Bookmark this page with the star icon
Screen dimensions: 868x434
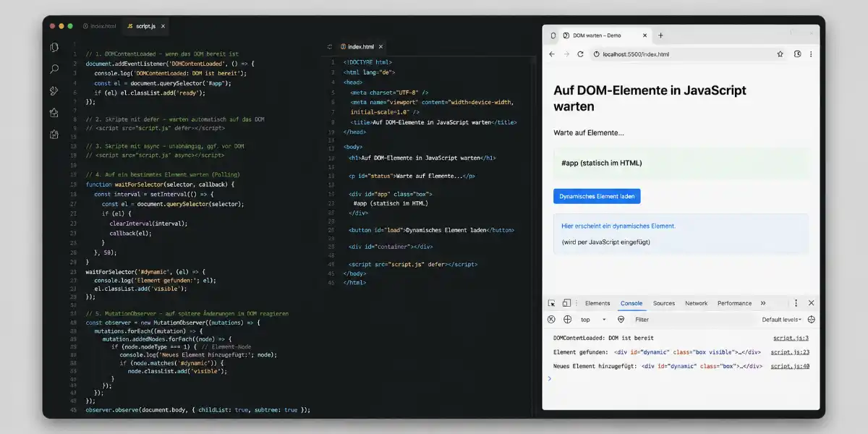coord(780,54)
